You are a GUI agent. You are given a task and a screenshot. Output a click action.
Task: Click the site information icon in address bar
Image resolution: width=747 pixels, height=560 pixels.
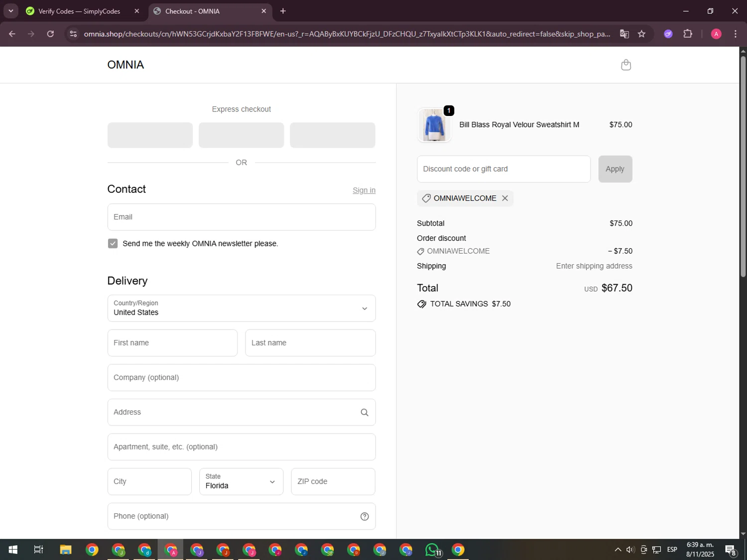(73, 34)
